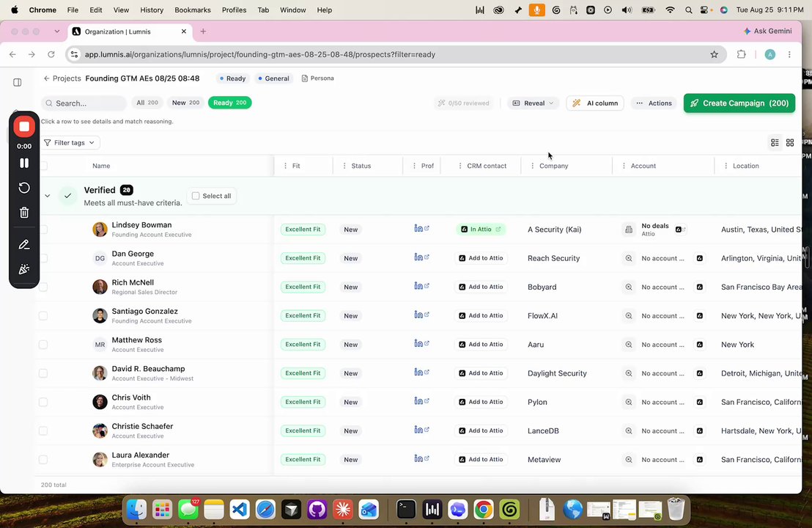Click the prospects Search field

coord(84,103)
